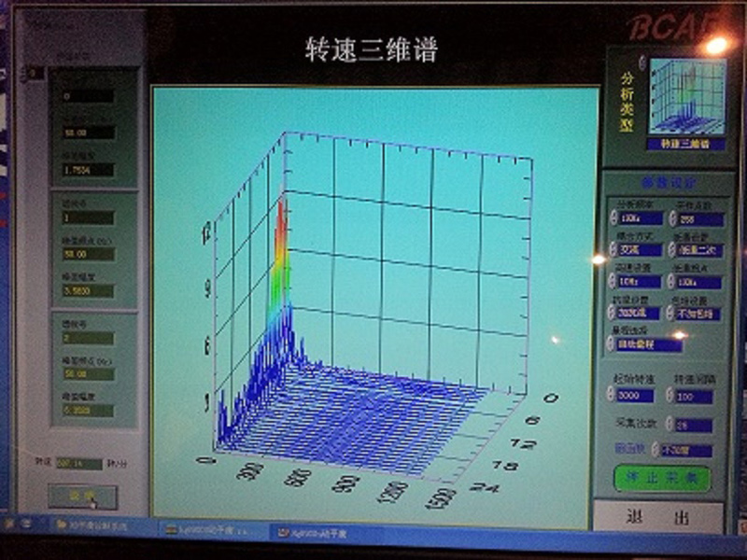The width and height of the screenshot is (747, 560).
Task: Open the 转速三维谱 analysis type selector label
Action: pyautogui.click(x=686, y=144)
